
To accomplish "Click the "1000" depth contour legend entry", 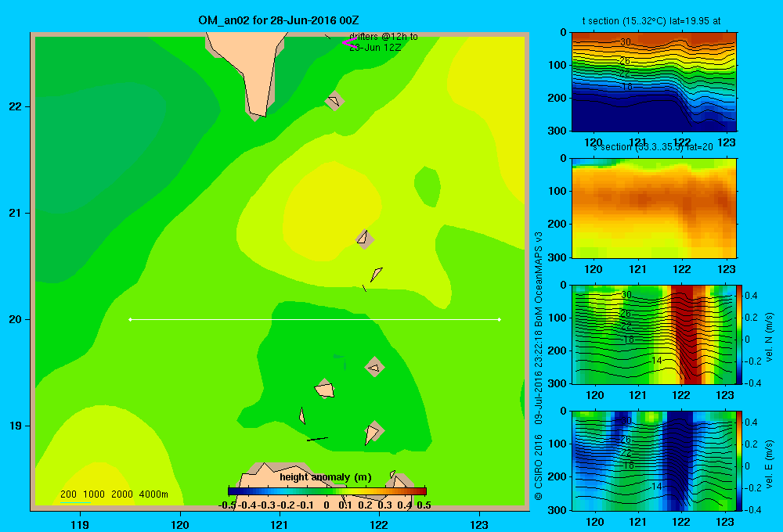I will (94, 494).
